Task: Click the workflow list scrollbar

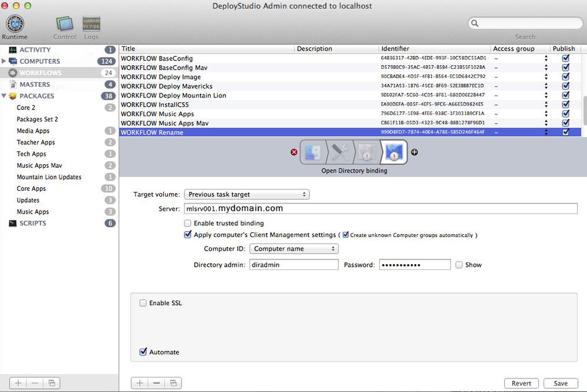Action: (585, 110)
